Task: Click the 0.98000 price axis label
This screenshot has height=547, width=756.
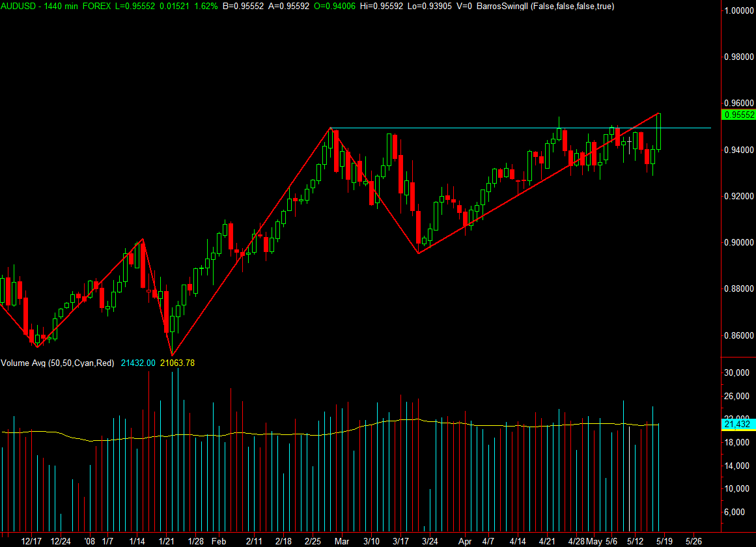Action: (x=739, y=57)
